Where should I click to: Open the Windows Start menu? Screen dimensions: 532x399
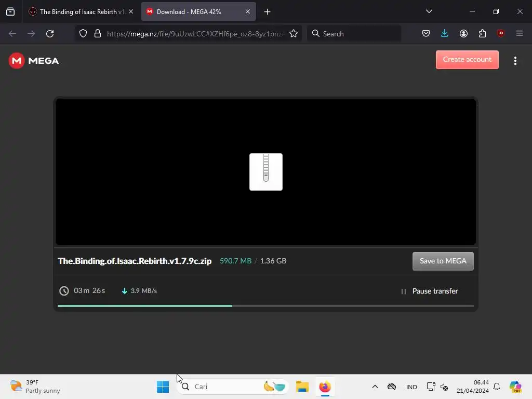(163, 387)
